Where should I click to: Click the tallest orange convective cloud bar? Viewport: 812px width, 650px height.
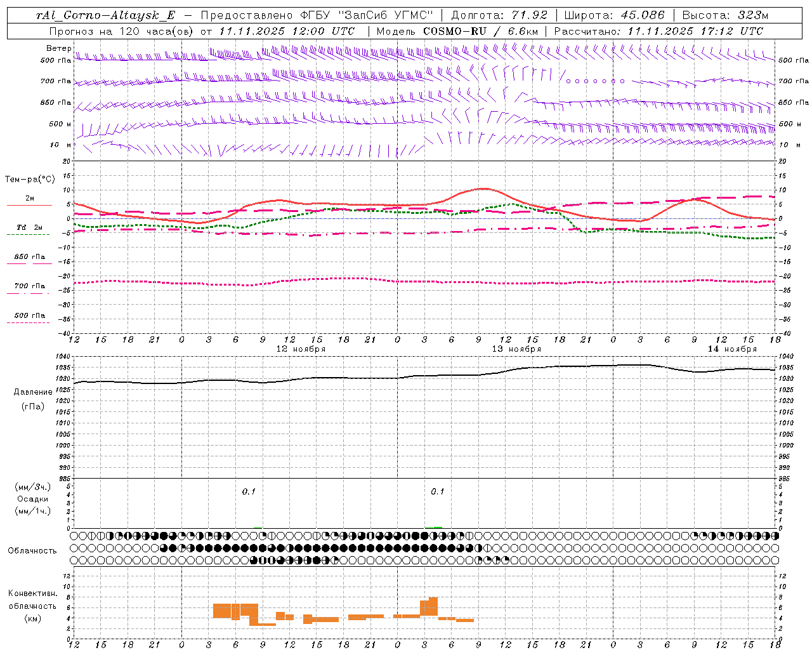pos(433,606)
